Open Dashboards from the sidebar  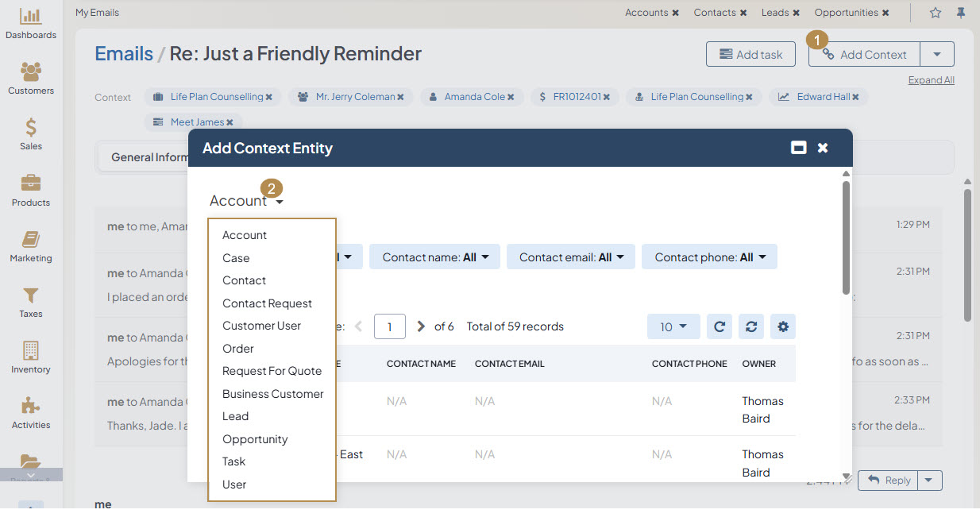(x=31, y=23)
